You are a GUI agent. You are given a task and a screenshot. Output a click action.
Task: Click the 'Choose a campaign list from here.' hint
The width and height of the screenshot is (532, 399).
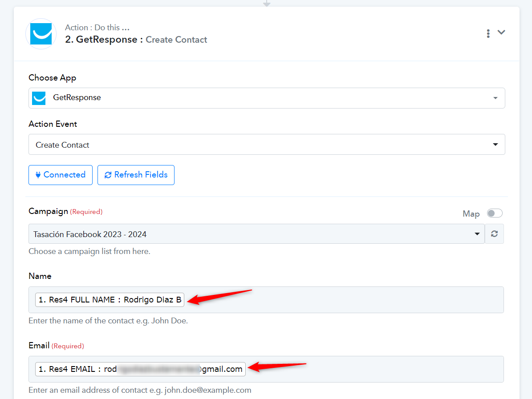tap(89, 251)
